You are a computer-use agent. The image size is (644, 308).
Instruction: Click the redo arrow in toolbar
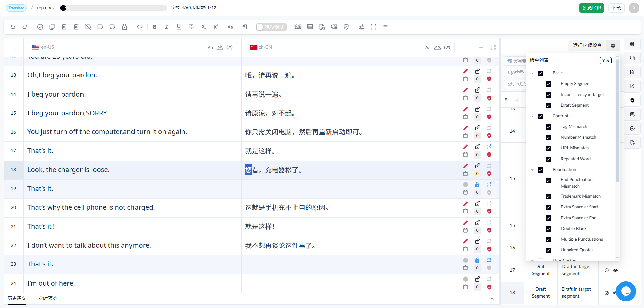25,27
